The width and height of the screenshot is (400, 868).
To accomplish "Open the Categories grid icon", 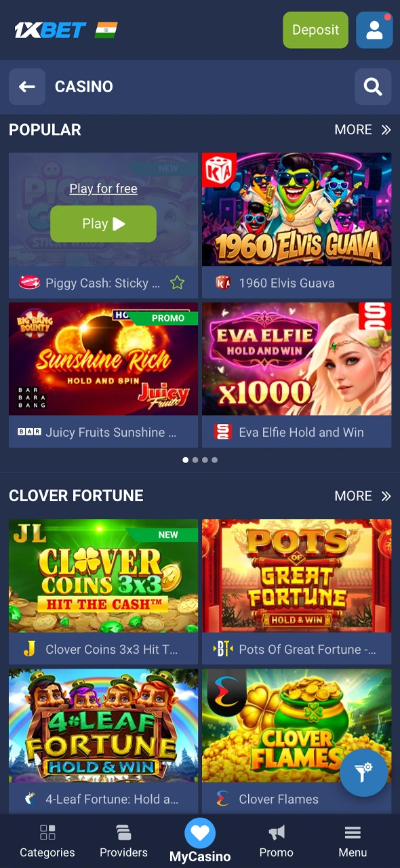I will [x=47, y=832].
